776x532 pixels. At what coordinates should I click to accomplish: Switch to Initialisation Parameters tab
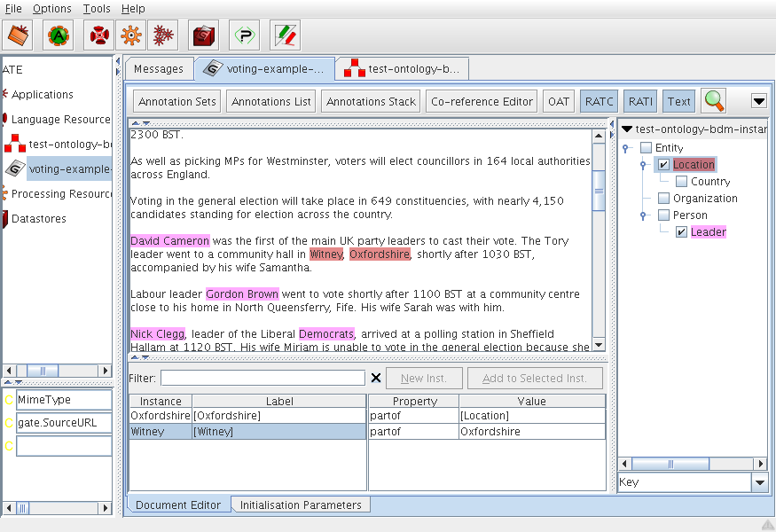[301, 505]
